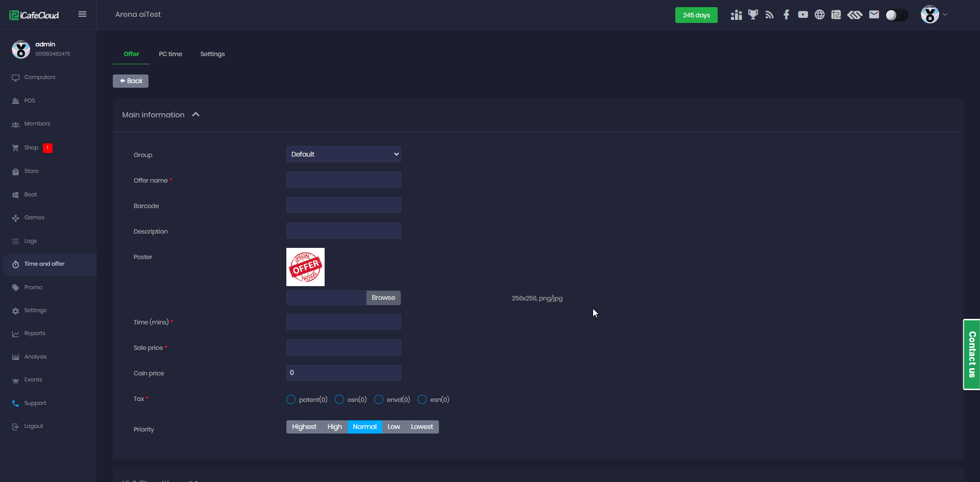The width and height of the screenshot is (980, 482).
Task: Open the globe website icon
Action: click(820, 15)
